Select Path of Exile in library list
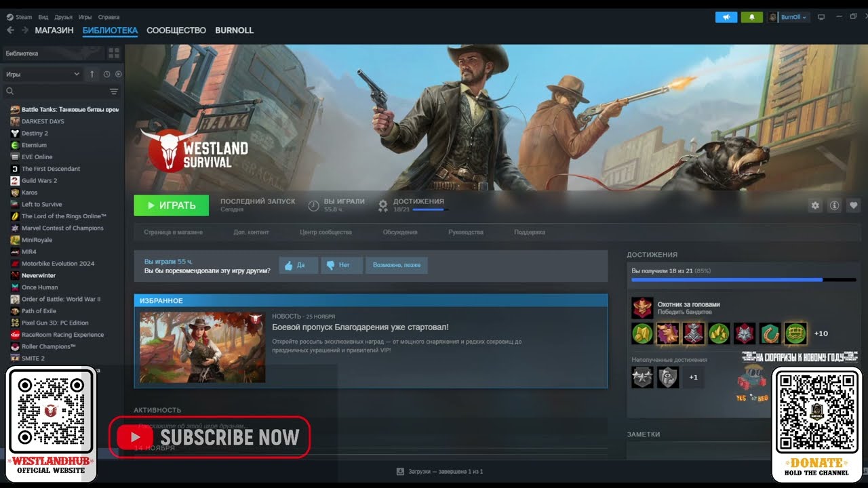 (x=39, y=311)
